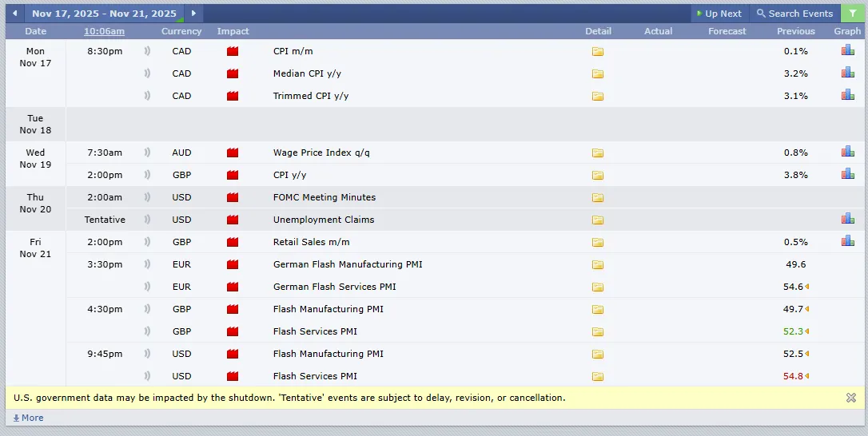The height and width of the screenshot is (436, 868).
Task: Click the 10:06am time column header link
Action: (104, 31)
